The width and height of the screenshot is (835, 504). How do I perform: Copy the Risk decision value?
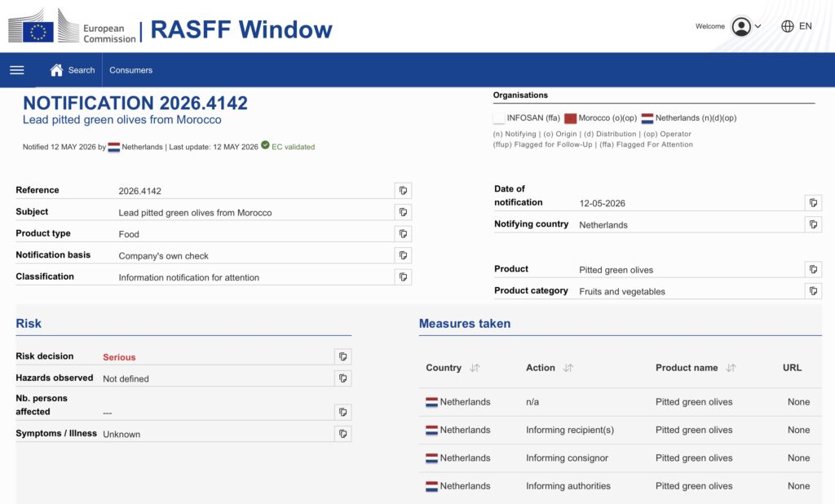coord(343,356)
